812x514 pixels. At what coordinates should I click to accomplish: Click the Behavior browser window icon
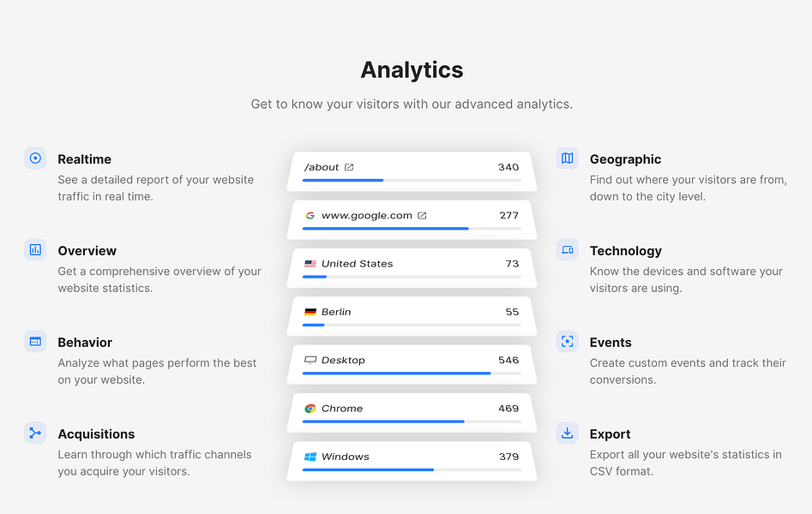click(35, 341)
